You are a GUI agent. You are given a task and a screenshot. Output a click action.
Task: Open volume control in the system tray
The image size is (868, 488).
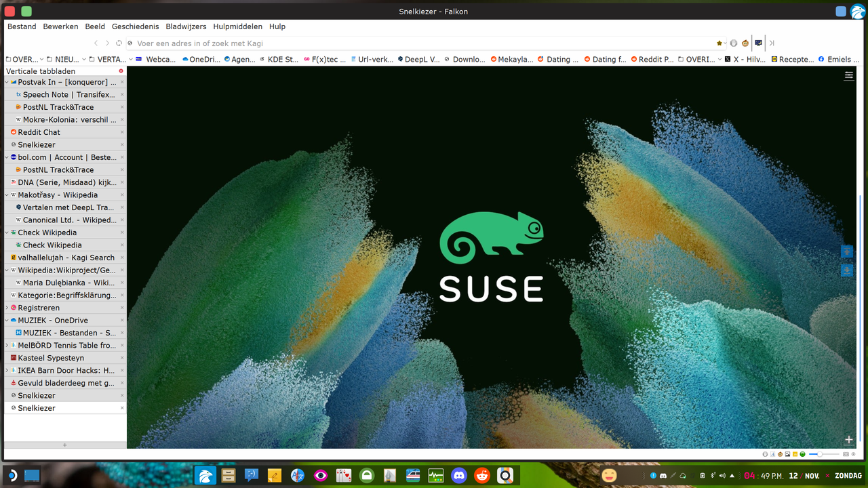coord(722,476)
